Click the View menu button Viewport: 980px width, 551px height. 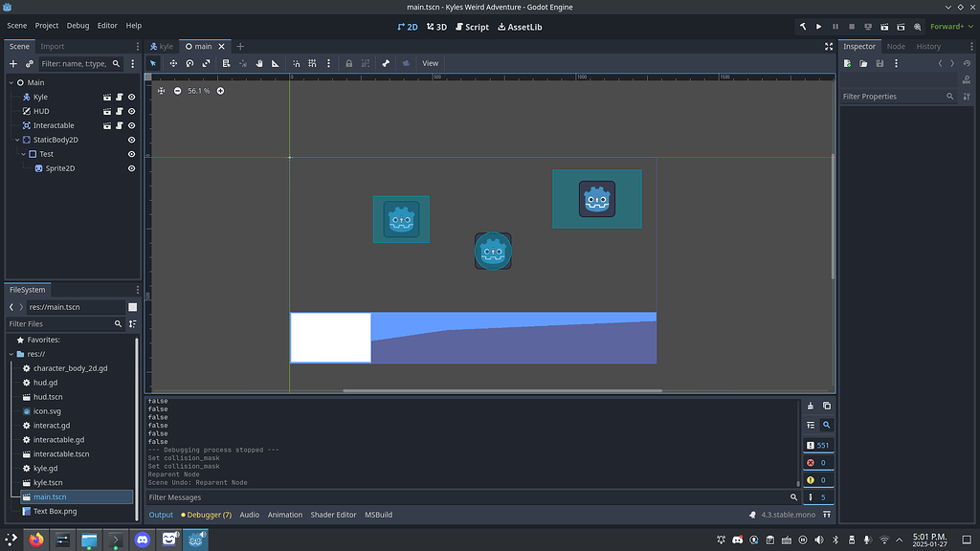click(430, 63)
